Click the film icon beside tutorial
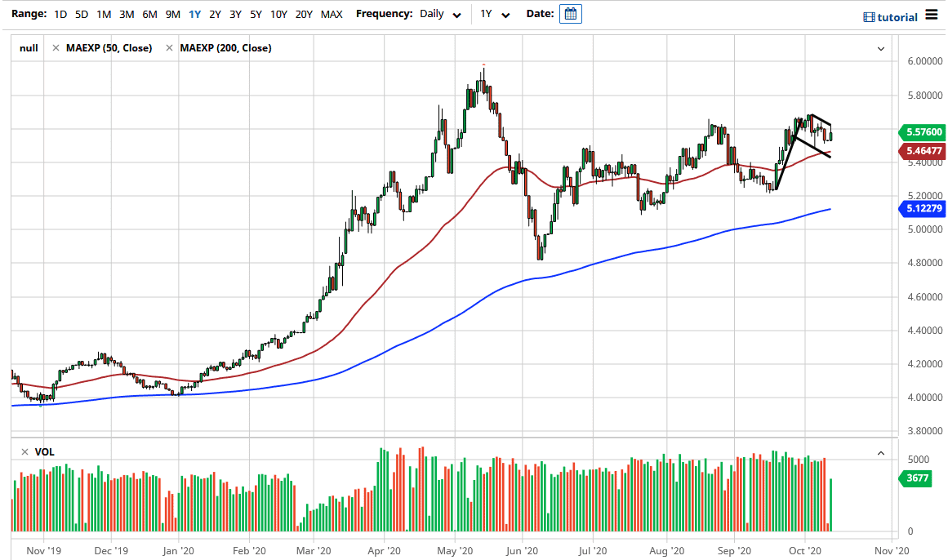This screenshot has height=560, width=948. click(868, 16)
